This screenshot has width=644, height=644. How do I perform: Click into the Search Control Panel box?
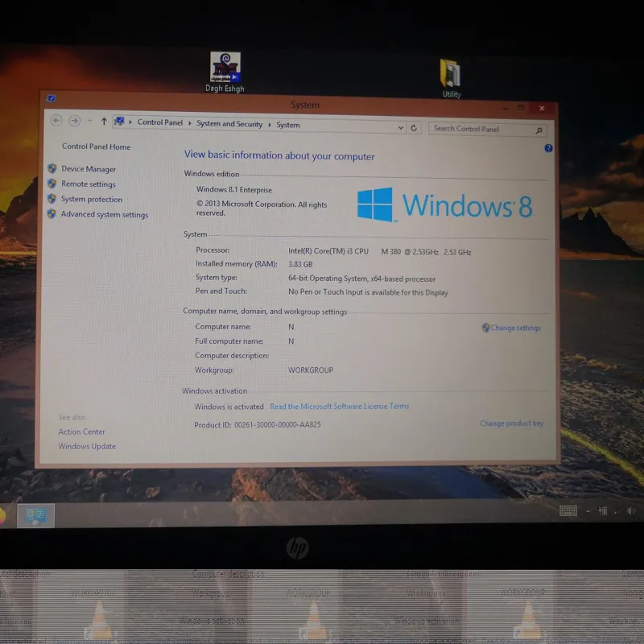click(481, 129)
